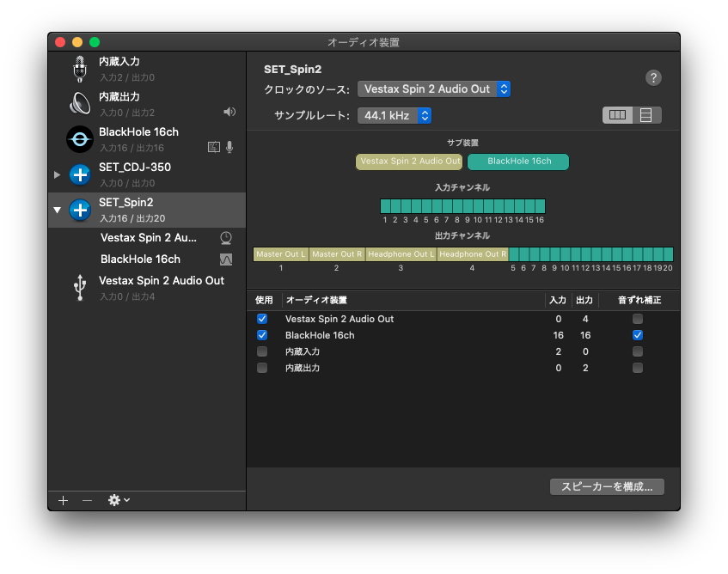Screen dimensions: 728x574
Task: Click the default input microphone icon on BlackHole 16ch
Action: 229,147
